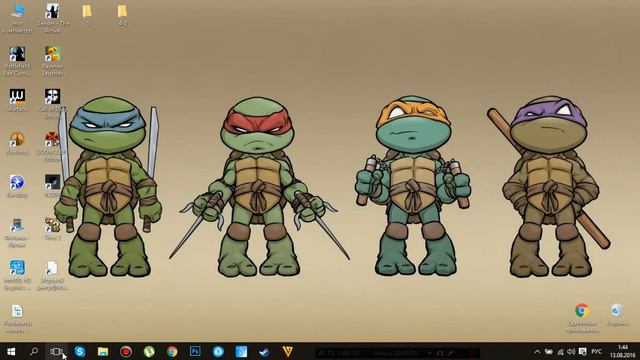Viewport: 640px width, 360px height.
Task: Open the light-blue square app in taskbar
Action: pyautogui.click(x=241, y=351)
